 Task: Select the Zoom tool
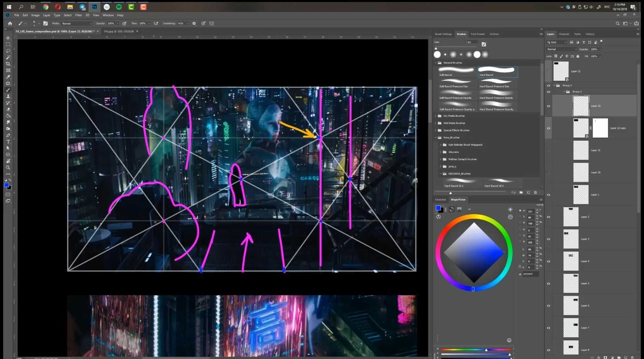(8, 168)
